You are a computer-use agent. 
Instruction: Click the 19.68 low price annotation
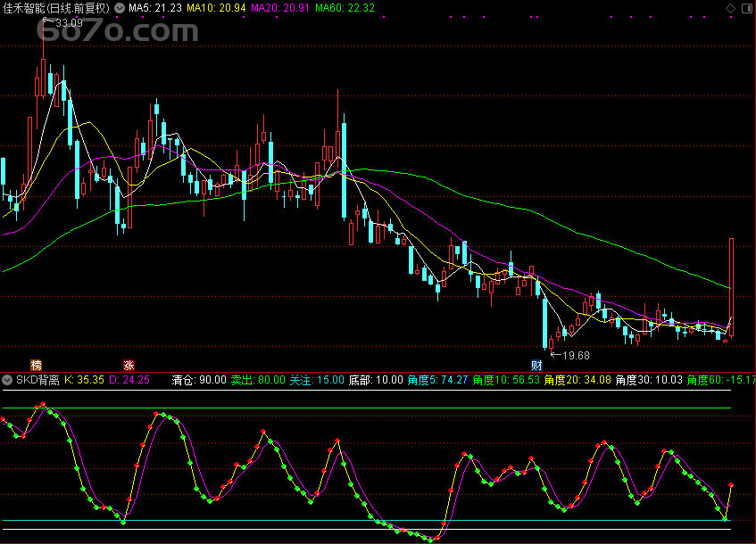click(576, 356)
